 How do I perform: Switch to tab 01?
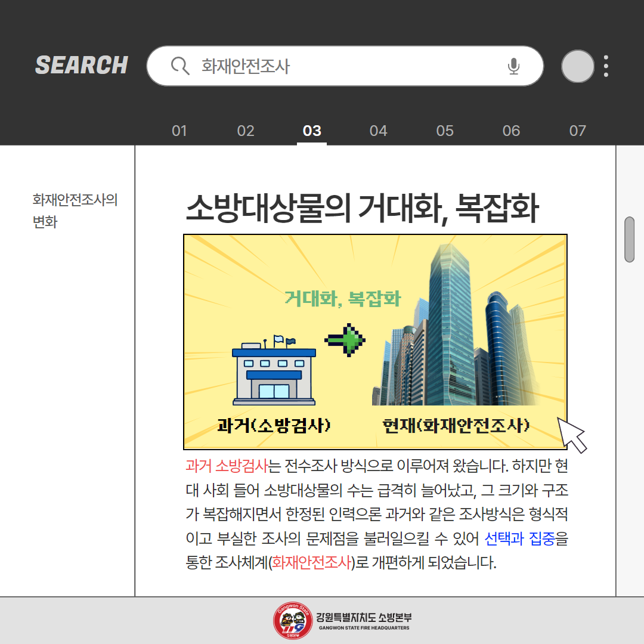[179, 131]
